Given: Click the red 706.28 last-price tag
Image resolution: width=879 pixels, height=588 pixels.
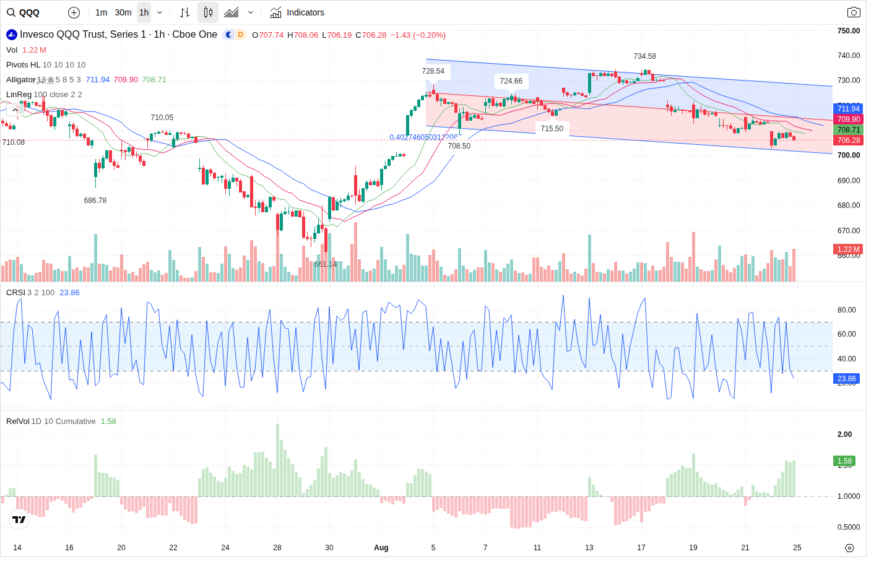Looking at the screenshot, I should click(848, 141).
